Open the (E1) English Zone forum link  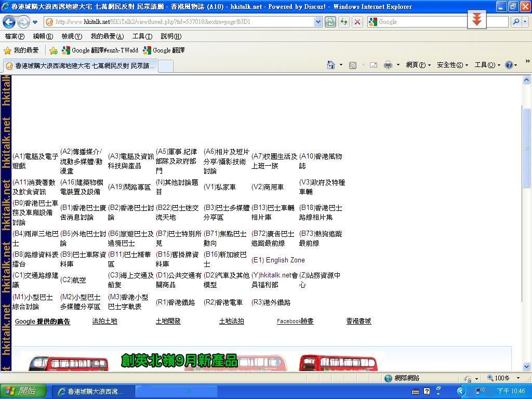click(278, 260)
